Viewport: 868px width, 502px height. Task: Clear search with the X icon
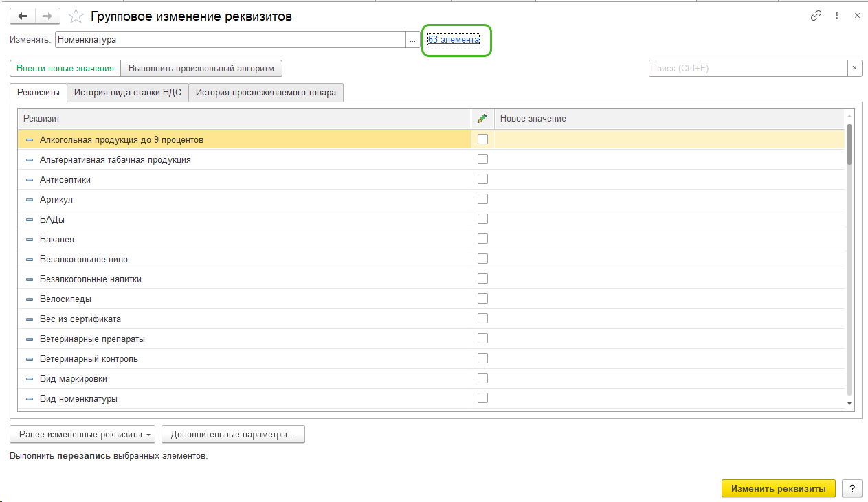pos(854,69)
